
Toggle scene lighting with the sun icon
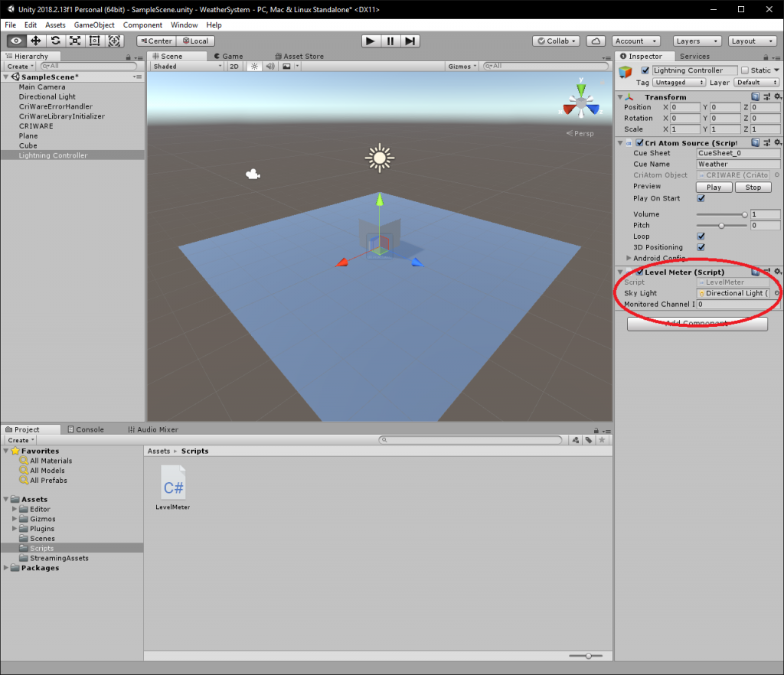254,66
